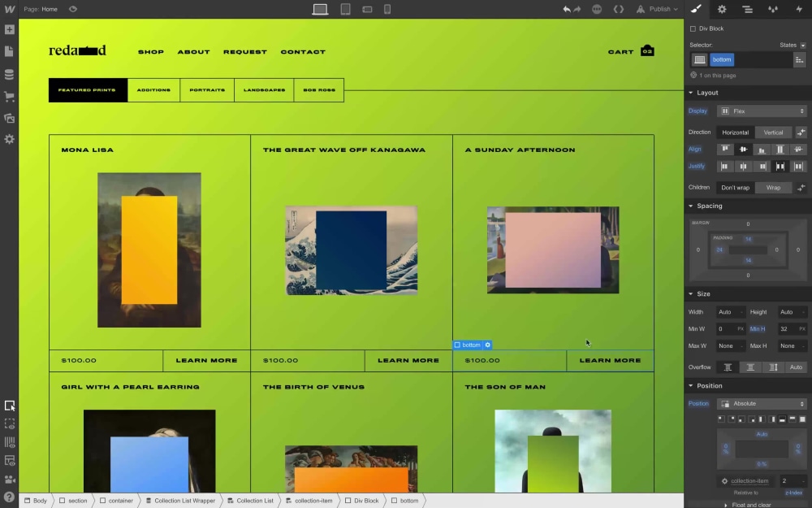
Task: Open the Ecommerce cart panel
Action: tap(9, 97)
